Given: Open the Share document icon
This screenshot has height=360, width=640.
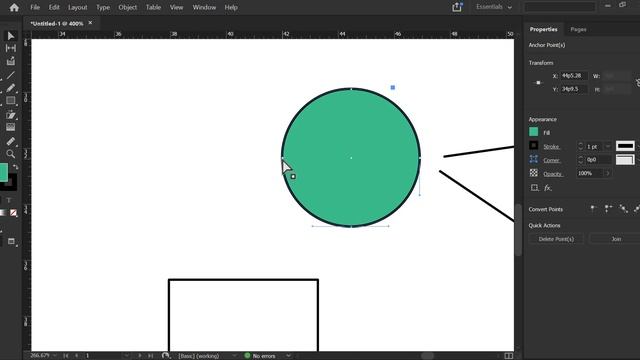Looking at the screenshot, I should [457, 7].
